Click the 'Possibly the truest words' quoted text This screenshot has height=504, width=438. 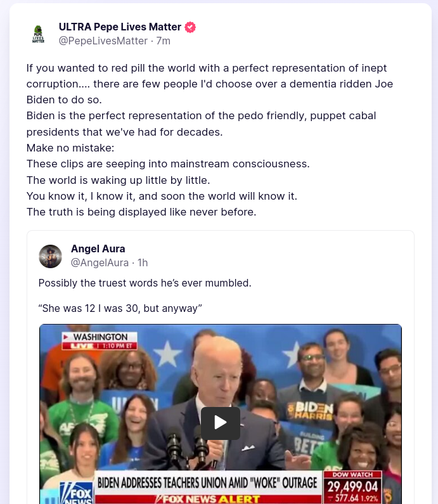(x=145, y=283)
